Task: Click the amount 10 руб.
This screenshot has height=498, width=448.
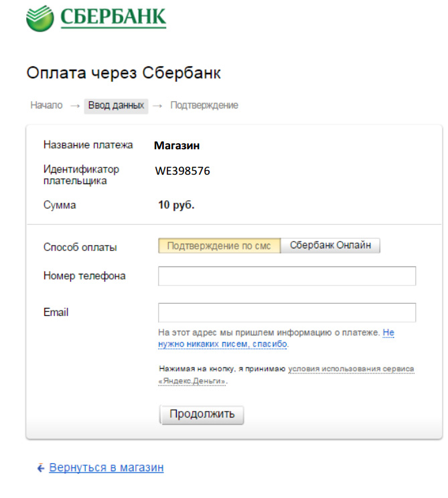Action: click(x=176, y=205)
